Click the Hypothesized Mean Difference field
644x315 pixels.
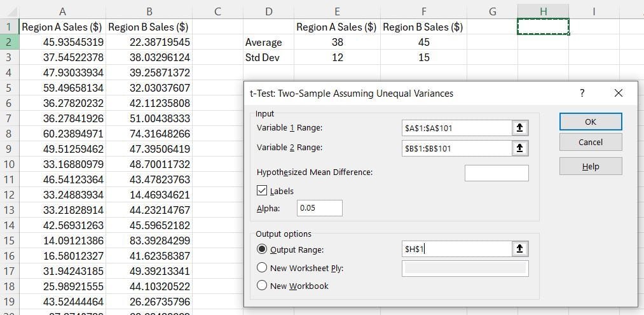coord(496,172)
